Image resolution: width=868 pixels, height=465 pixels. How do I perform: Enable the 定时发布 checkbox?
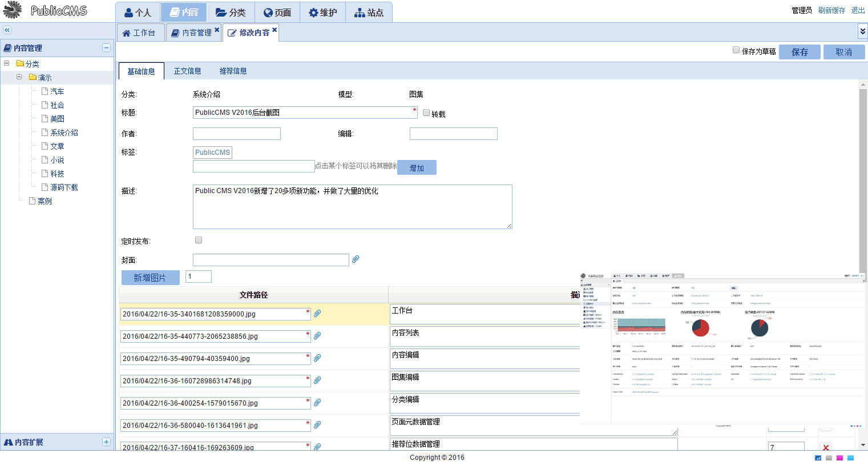199,240
